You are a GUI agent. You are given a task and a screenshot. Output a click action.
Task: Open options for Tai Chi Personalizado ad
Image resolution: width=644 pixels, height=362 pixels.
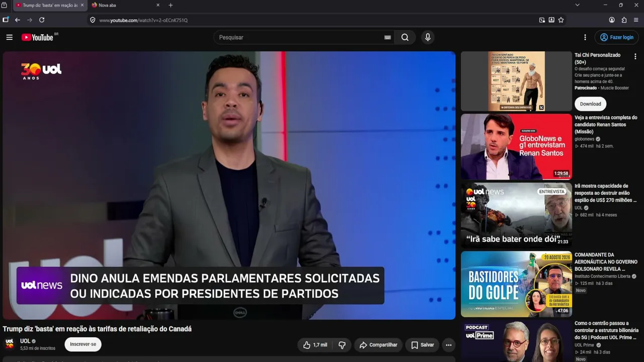pyautogui.click(x=635, y=56)
